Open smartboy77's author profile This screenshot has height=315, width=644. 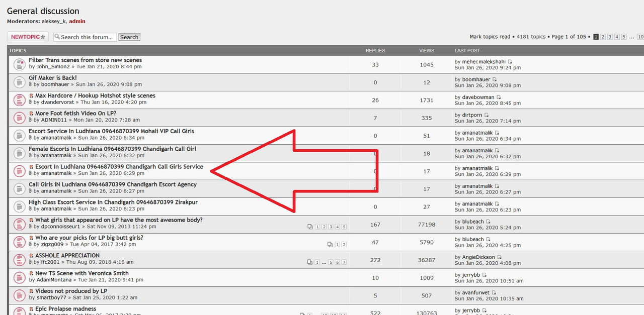[51, 297]
